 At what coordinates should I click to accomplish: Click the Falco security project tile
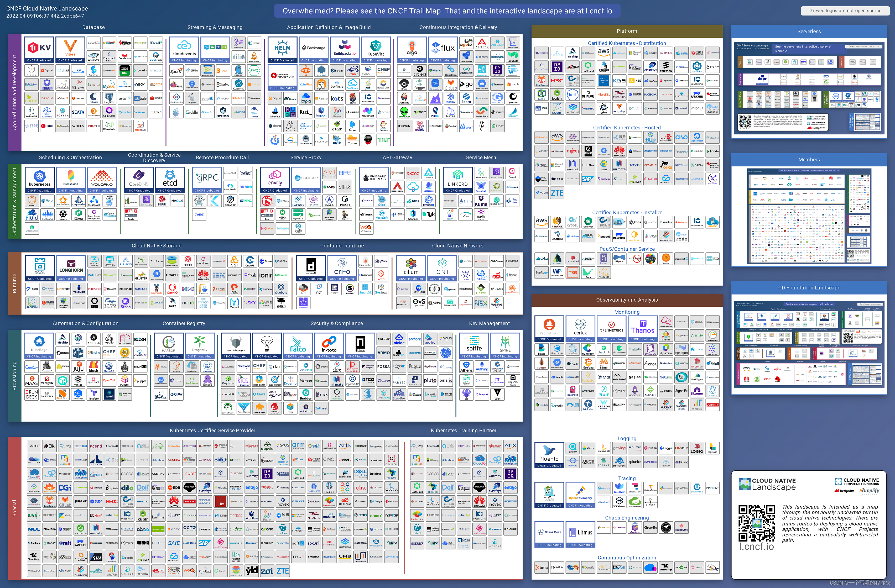coord(298,345)
